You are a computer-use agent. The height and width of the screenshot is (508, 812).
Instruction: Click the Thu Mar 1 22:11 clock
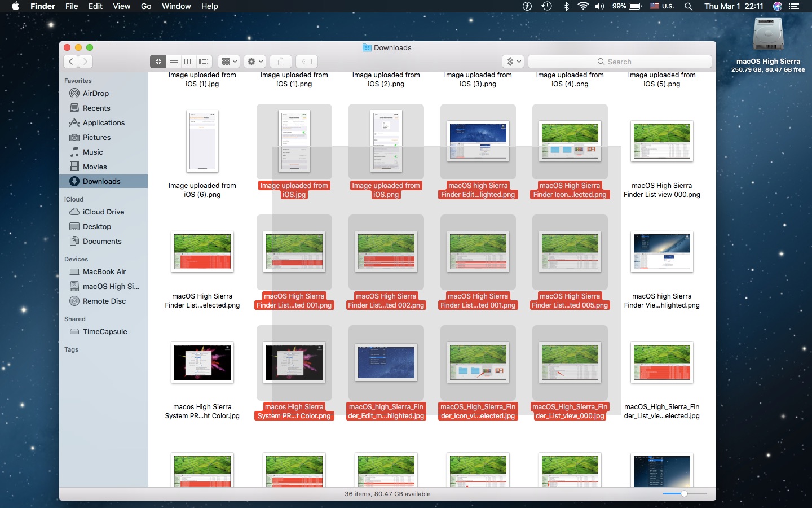tap(734, 6)
